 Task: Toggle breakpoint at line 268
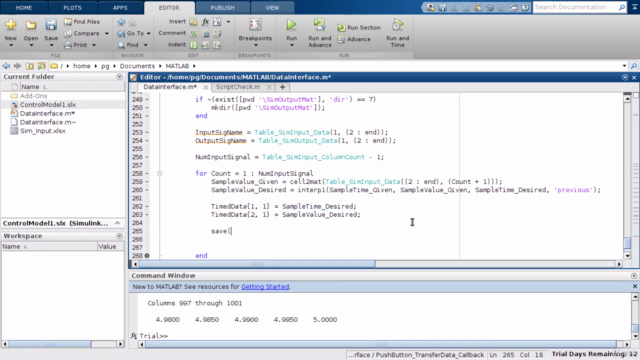pos(147,256)
